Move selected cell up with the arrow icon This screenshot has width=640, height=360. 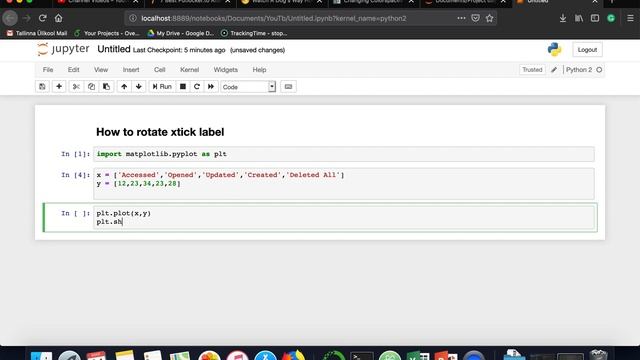click(x=124, y=87)
